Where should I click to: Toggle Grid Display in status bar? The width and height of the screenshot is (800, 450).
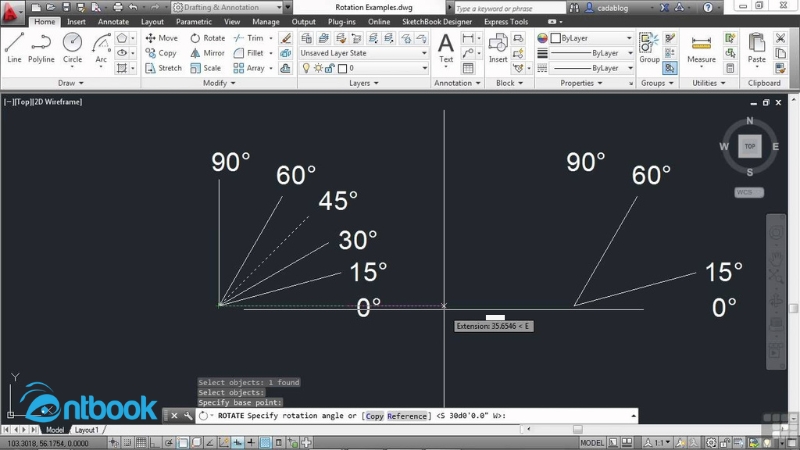point(141,443)
